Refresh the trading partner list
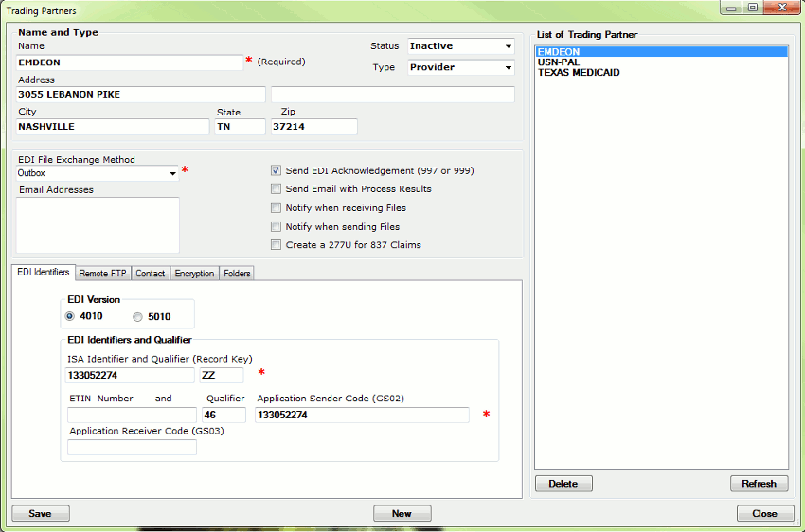This screenshot has width=805, height=532. pos(759,484)
